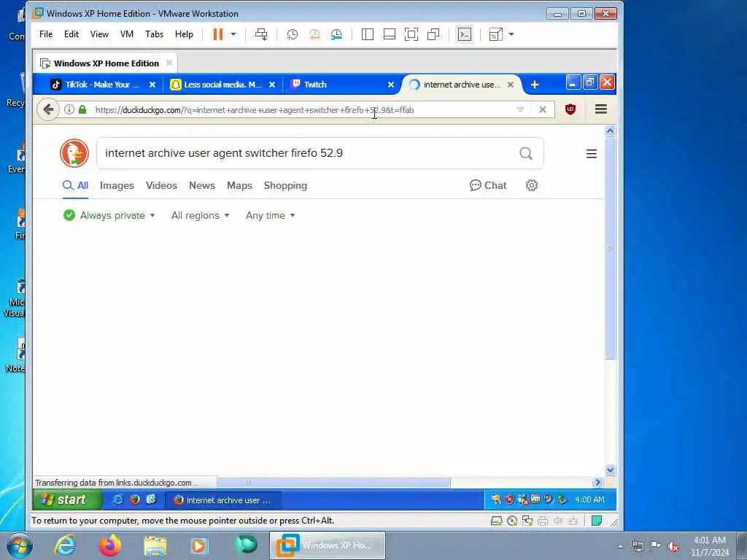Toggle the VMware library sidebar icon

click(368, 34)
